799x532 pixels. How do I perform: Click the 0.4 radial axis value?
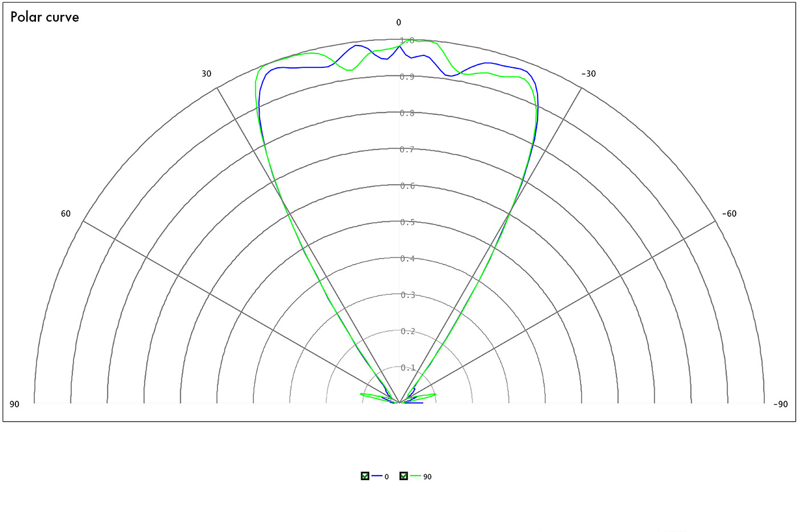coord(407,259)
